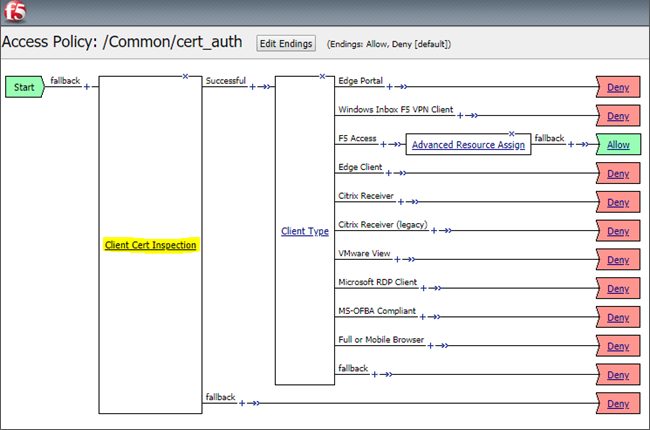Change Deny ending for Edge Portal branch
Image resolution: width=650 pixels, height=430 pixels.
click(618, 87)
